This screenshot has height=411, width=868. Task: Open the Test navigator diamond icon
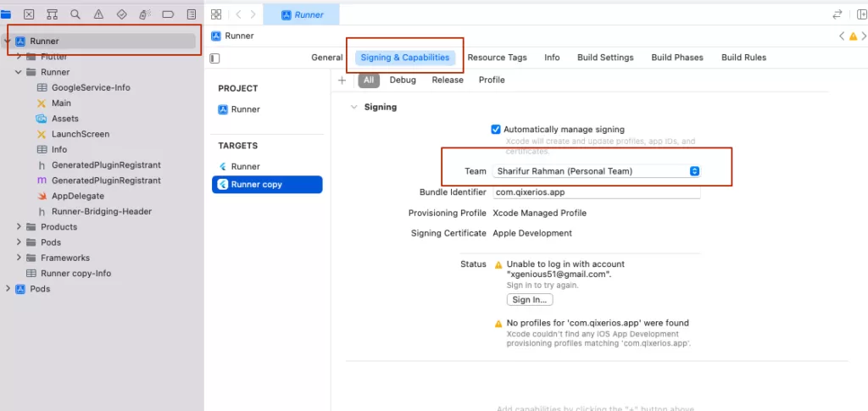tap(122, 14)
